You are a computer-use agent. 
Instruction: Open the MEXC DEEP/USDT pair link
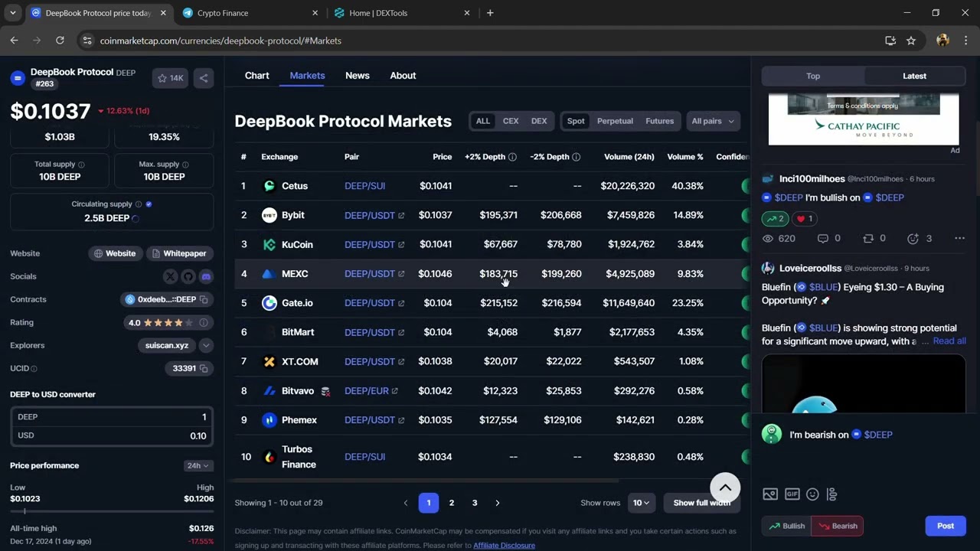[374, 274]
